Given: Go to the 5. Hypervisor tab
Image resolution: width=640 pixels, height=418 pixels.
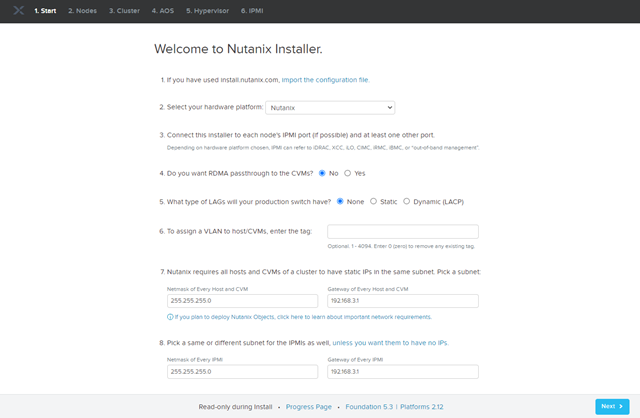Looking at the screenshot, I should point(207,10).
